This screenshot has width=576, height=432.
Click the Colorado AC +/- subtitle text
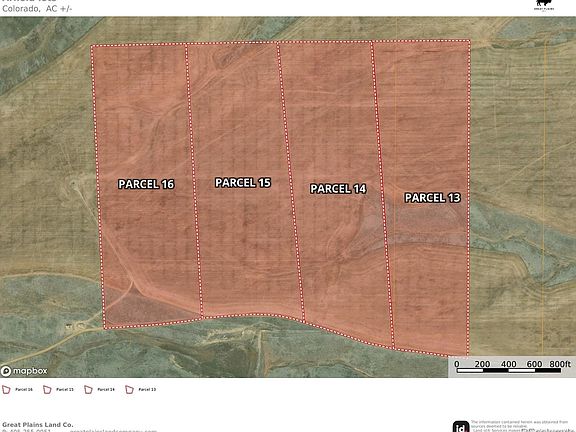(37, 8)
